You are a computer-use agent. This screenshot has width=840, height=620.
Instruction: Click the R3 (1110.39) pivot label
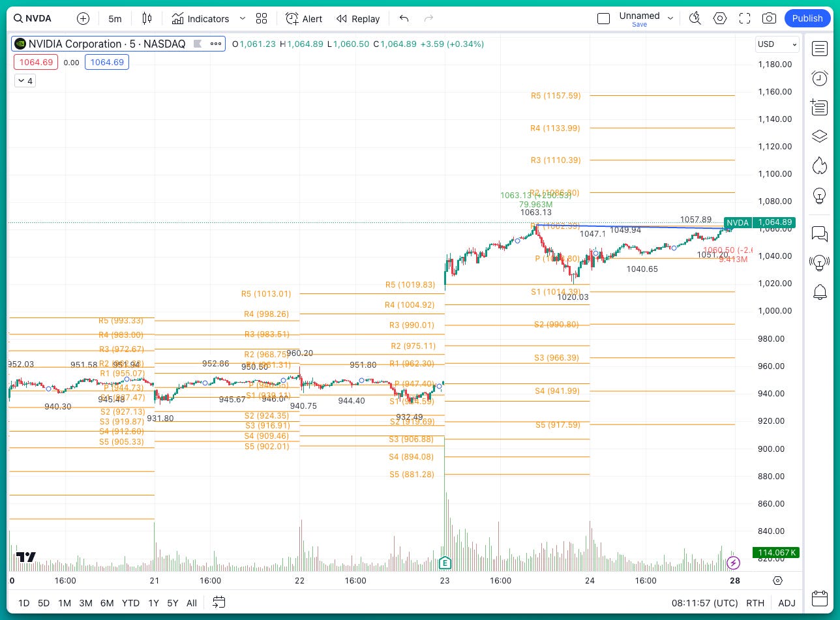tap(556, 160)
